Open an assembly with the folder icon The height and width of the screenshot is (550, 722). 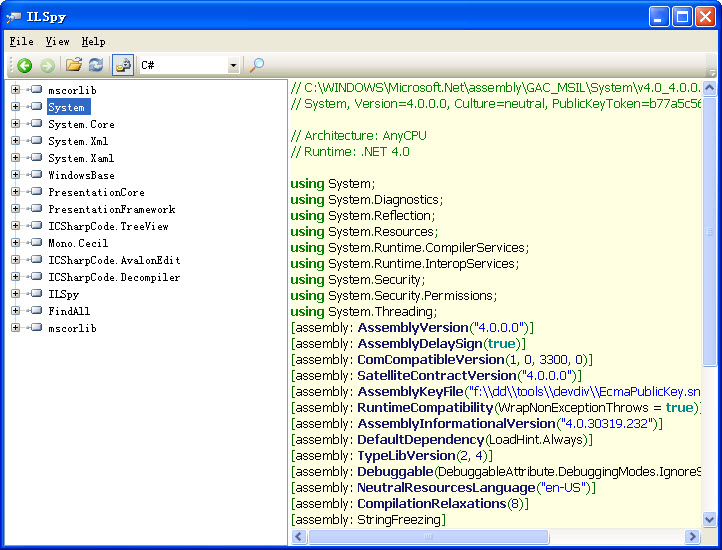(73, 65)
